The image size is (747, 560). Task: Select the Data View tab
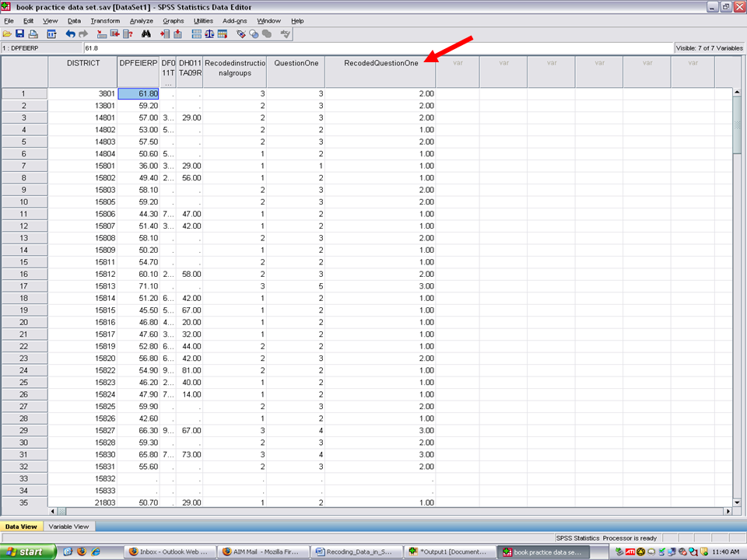(21, 527)
